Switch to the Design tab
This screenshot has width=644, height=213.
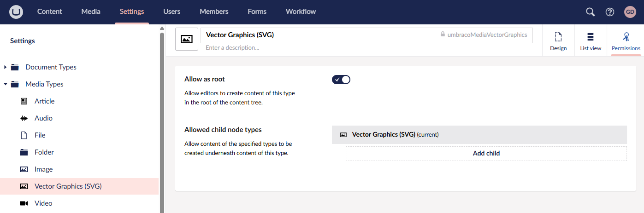[x=558, y=41]
